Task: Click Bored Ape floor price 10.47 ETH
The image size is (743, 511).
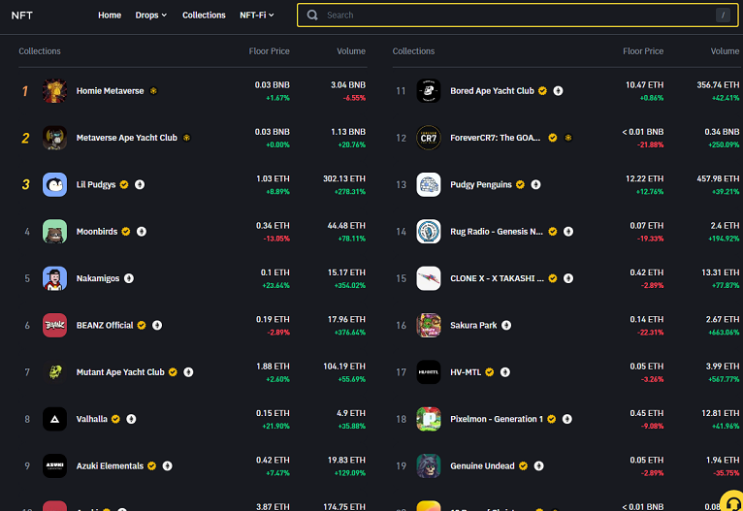Action: pos(644,85)
